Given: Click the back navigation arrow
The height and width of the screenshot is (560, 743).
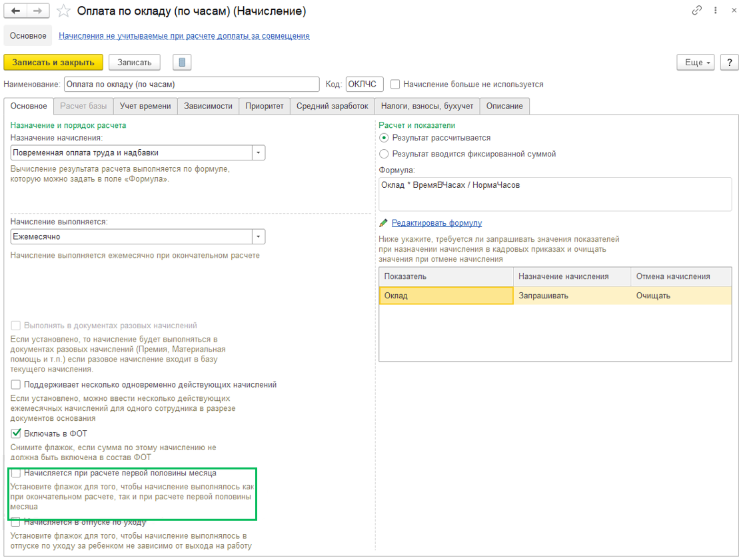Looking at the screenshot, I should pyautogui.click(x=15, y=11).
